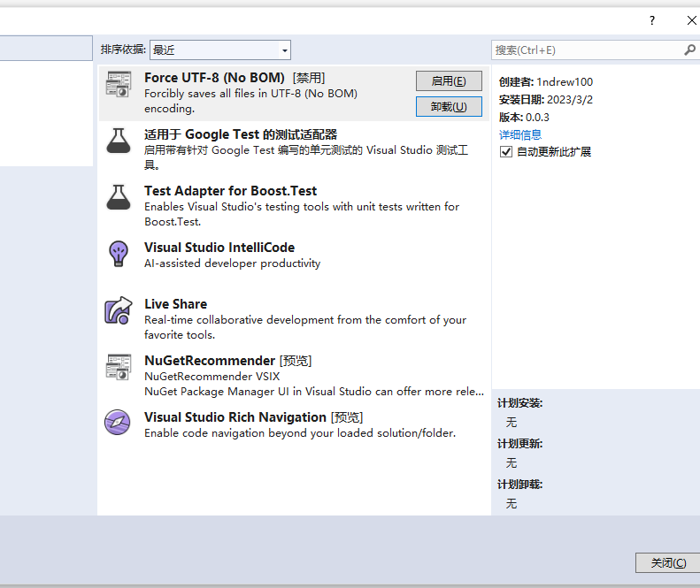Click the Rich Navigation compass icon
Image resolution: width=700 pixels, height=588 pixels.
(x=118, y=423)
